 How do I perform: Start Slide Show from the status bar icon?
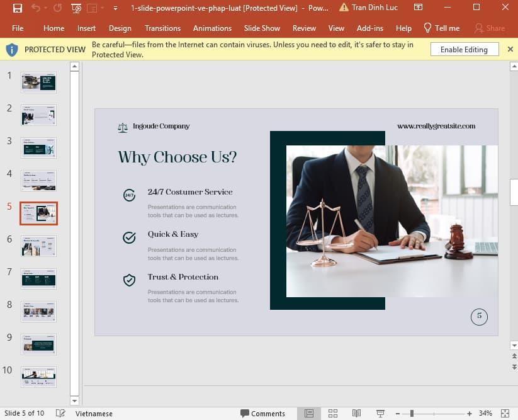coord(380,413)
